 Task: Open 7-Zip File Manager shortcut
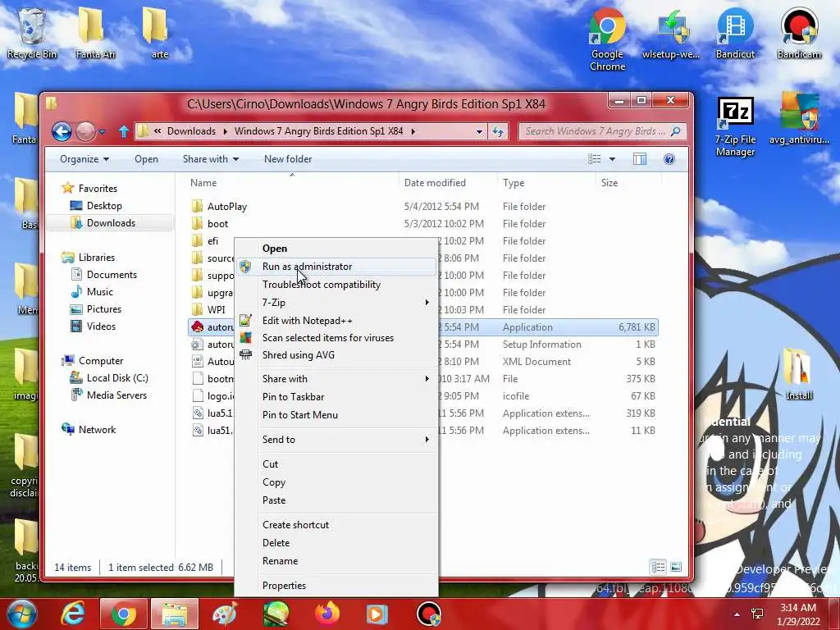(x=735, y=126)
